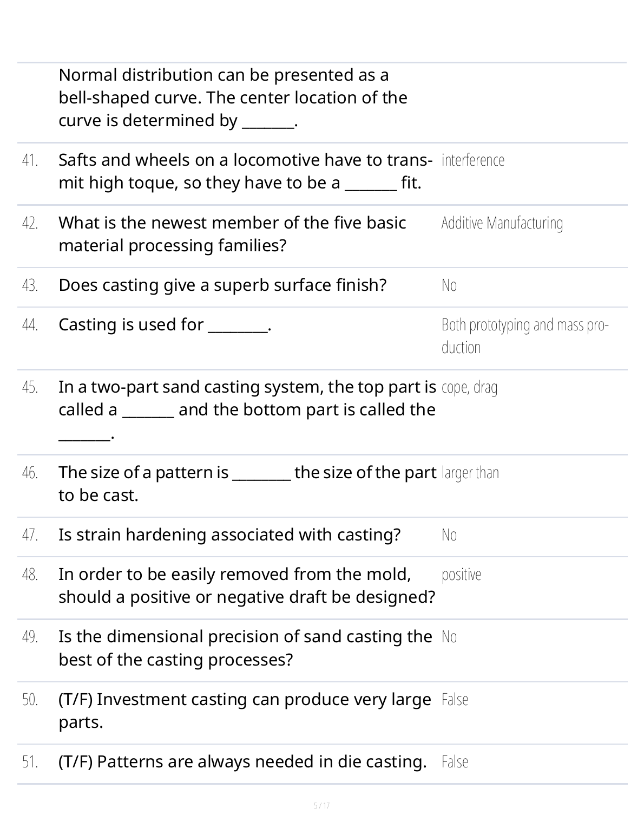Screen dimensions: 644x834
Task: Click the "cope, drag" answer
Action: [x=469, y=387]
